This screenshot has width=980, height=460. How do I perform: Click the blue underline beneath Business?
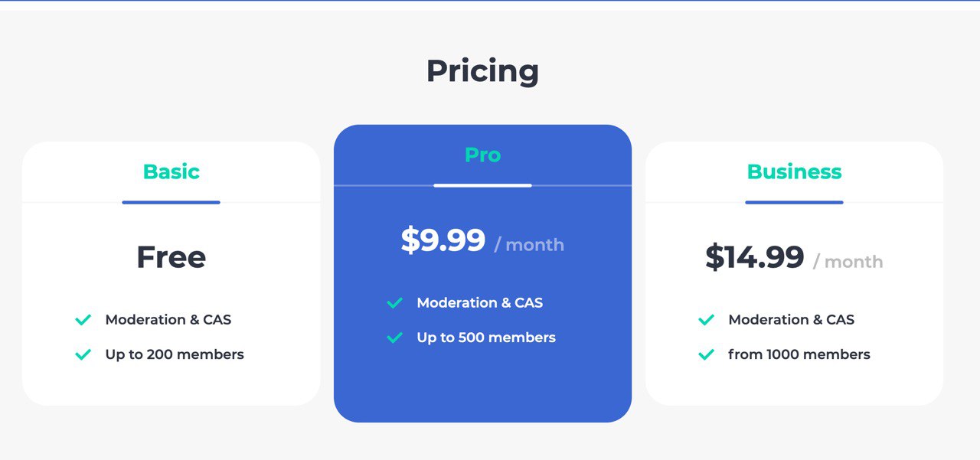(794, 202)
